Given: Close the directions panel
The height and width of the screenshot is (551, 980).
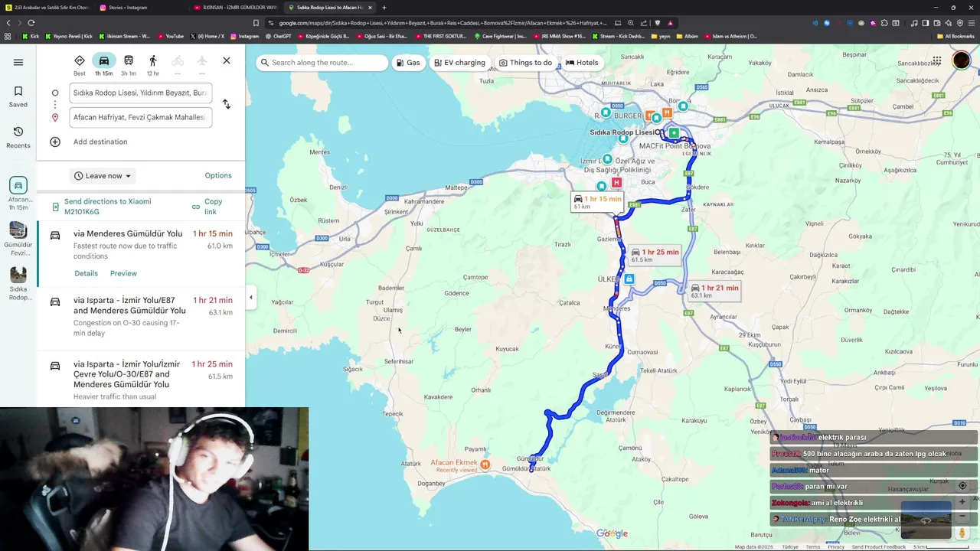Looking at the screenshot, I should tap(227, 60).
